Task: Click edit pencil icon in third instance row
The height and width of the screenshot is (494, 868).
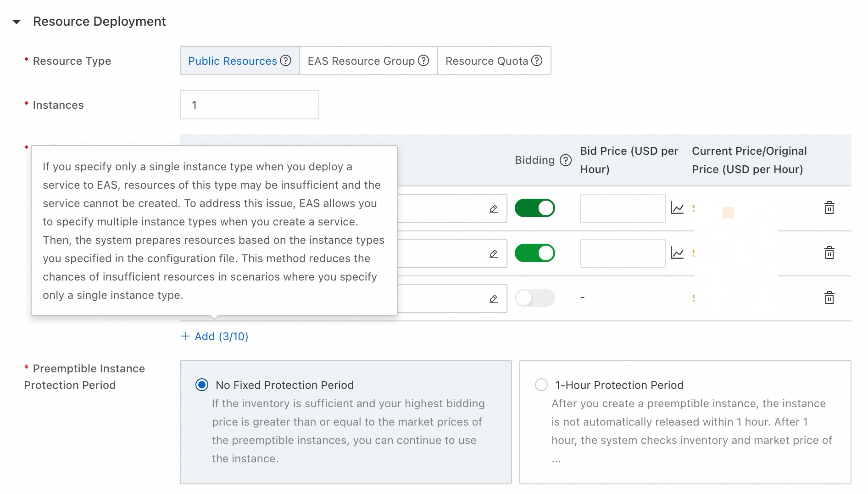Action: click(494, 299)
